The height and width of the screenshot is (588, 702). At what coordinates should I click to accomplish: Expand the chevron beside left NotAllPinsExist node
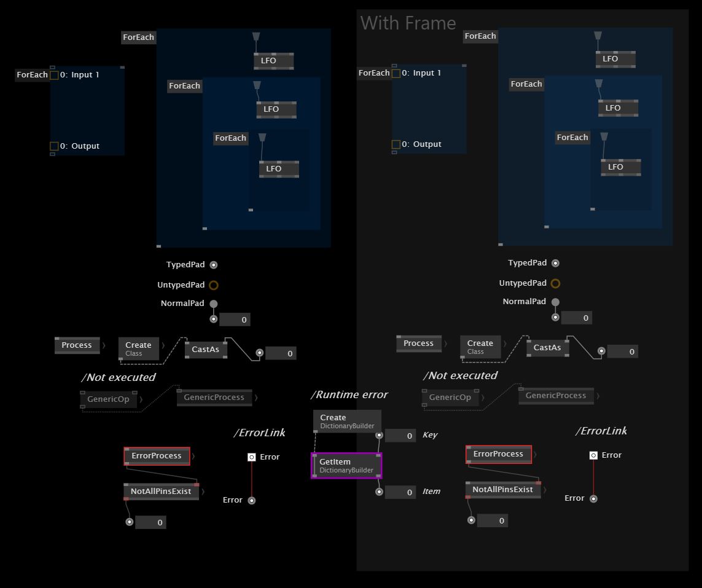pos(203,492)
